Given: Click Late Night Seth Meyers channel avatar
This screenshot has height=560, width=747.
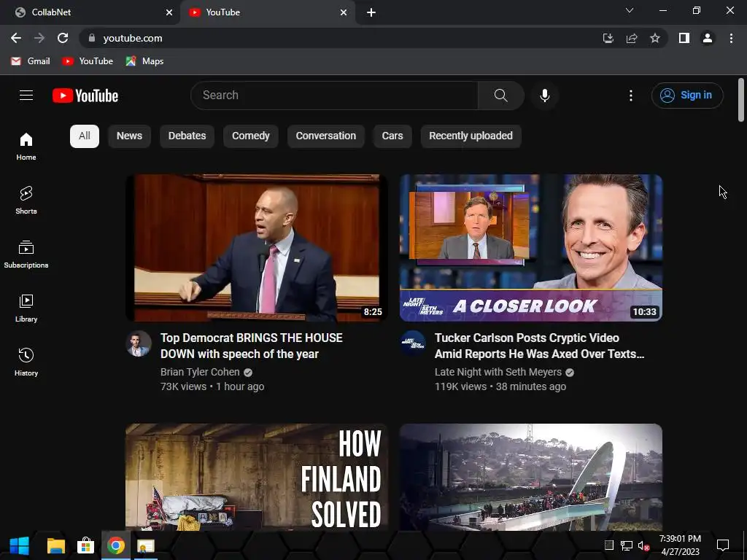Looking at the screenshot, I should [413, 343].
